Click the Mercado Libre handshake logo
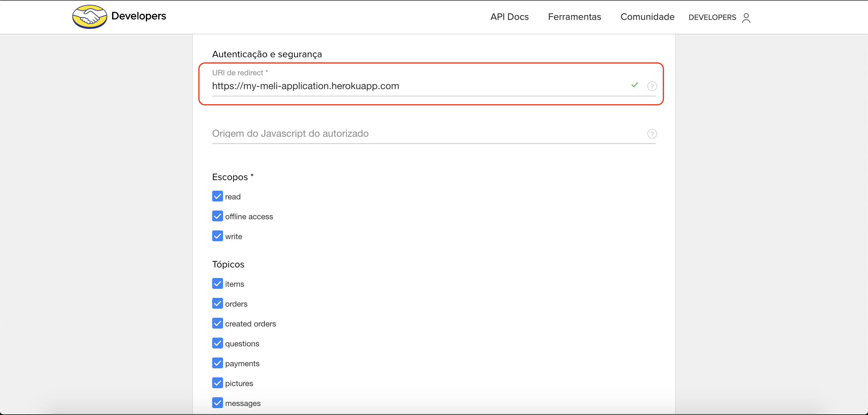Screen dimensions: 868x415 pos(89,17)
